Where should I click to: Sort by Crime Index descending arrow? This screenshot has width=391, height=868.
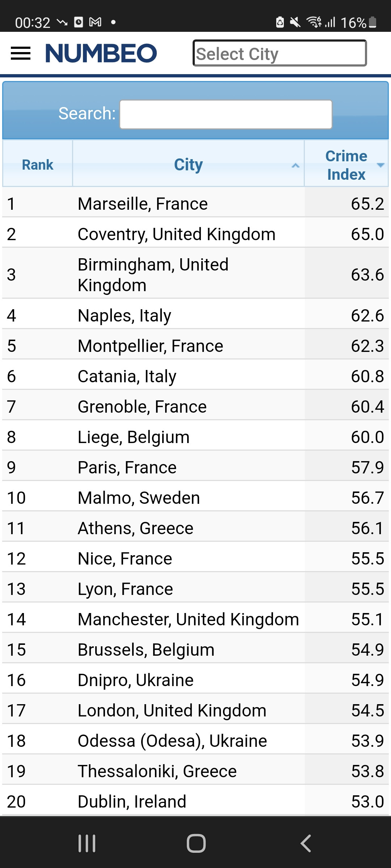click(381, 165)
